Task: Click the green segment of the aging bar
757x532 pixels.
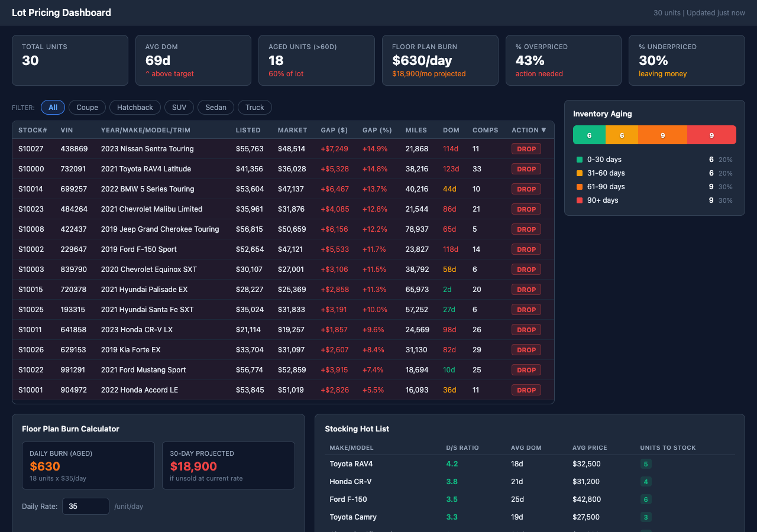Action: coord(588,134)
